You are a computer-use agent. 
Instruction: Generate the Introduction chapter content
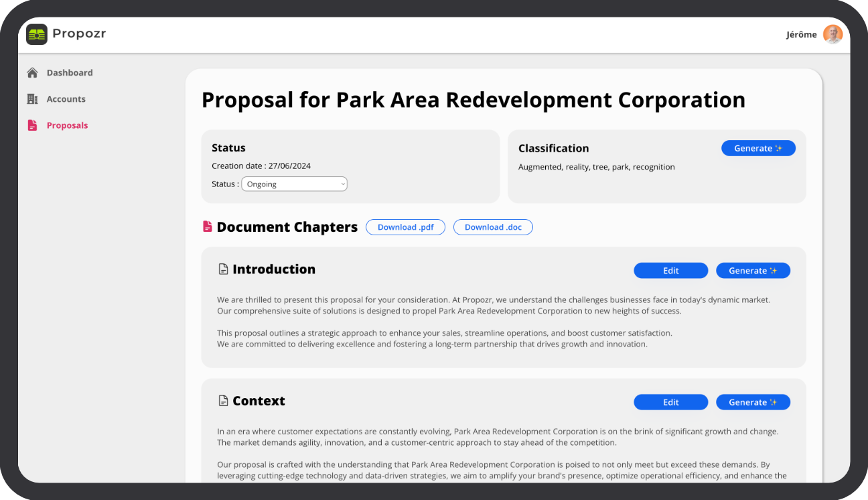tap(753, 271)
